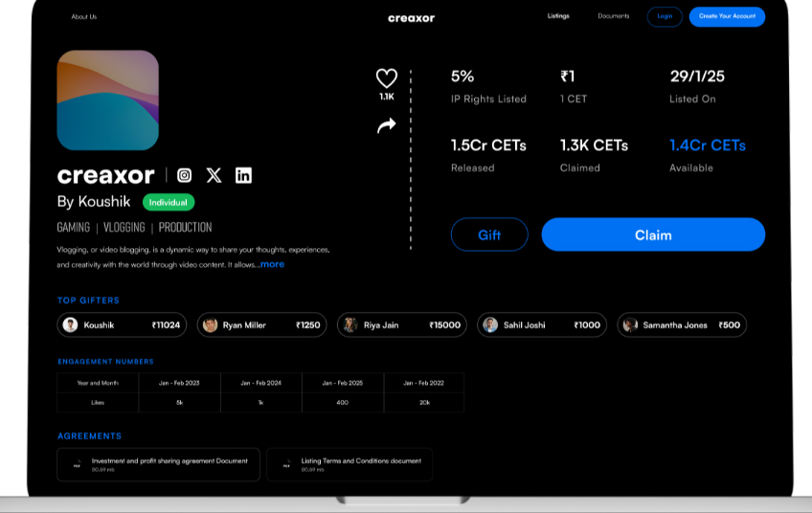Click Ryan Miller's avatar icon
The height and width of the screenshot is (513, 812).
point(210,325)
